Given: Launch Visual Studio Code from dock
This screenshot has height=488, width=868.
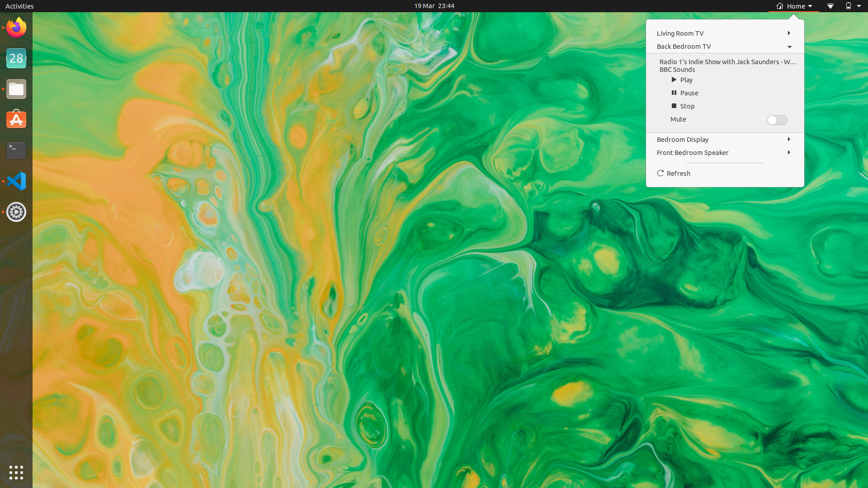Looking at the screenshot, I should click(x=16, y=181).
